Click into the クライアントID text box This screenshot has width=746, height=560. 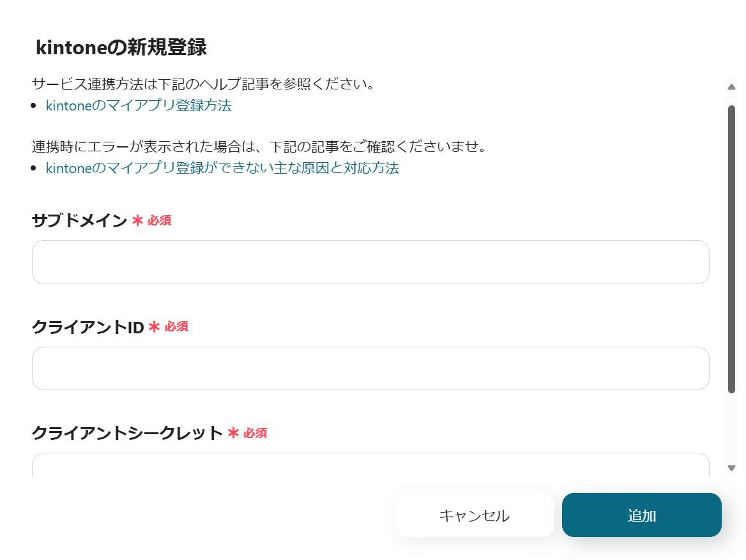pyautogui.click(x=370, y=368)
